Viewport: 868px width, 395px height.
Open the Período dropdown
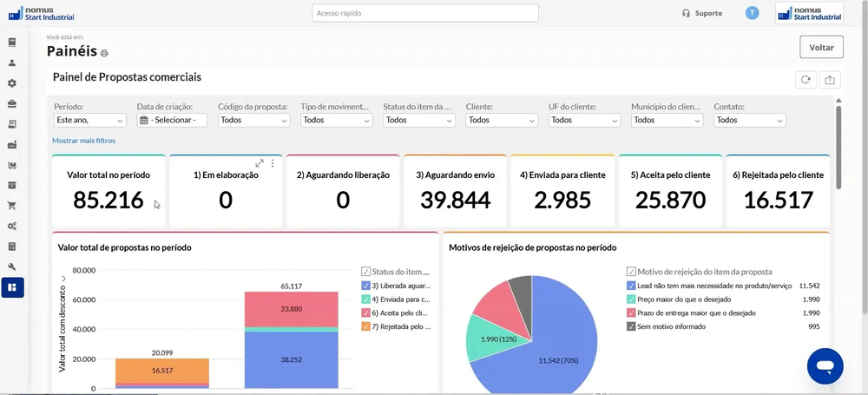[x=90, y=120]
